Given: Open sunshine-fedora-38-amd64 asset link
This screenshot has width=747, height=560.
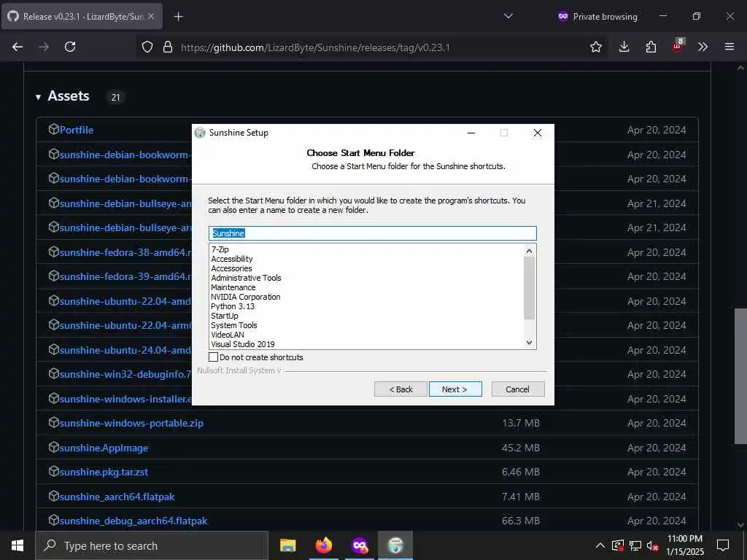Looking at the screenshot, I should (125, 252).
